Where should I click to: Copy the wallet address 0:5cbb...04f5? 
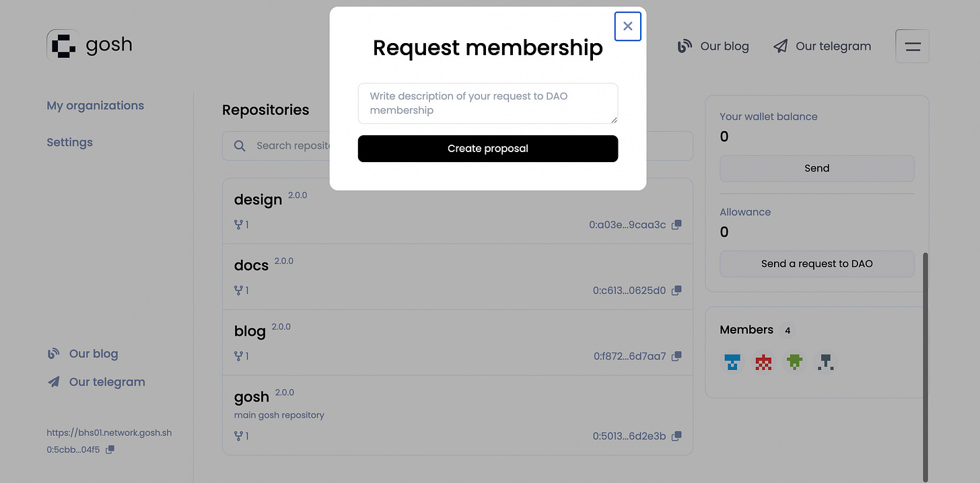[110, 449]
